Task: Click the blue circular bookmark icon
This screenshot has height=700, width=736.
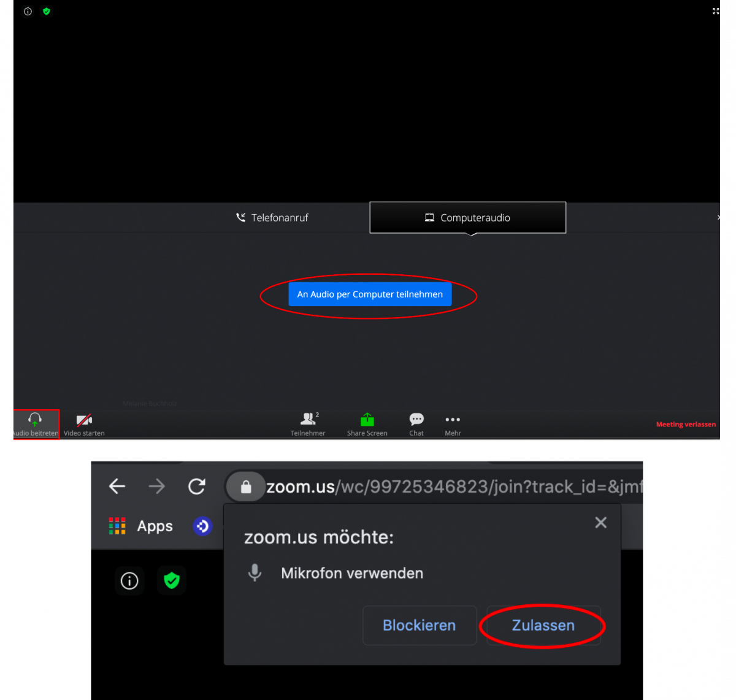Action: click(202, 526)
